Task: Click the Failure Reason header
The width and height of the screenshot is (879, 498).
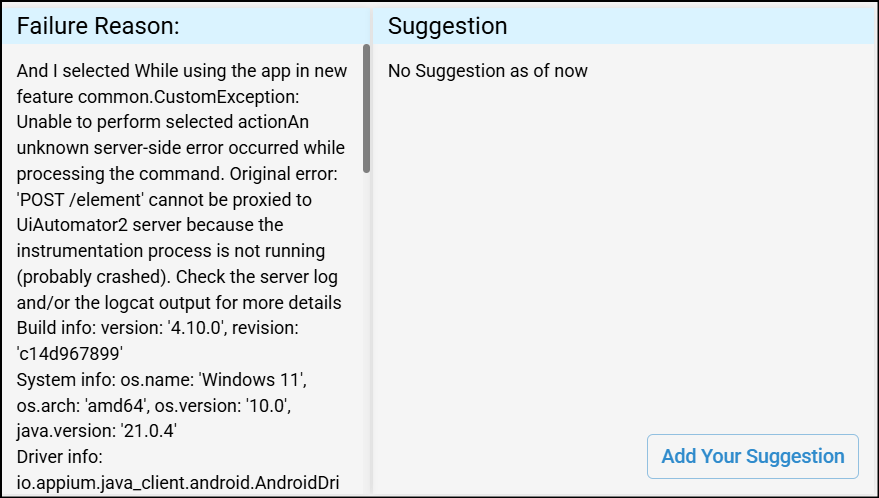Action: (x=98, y=27)
